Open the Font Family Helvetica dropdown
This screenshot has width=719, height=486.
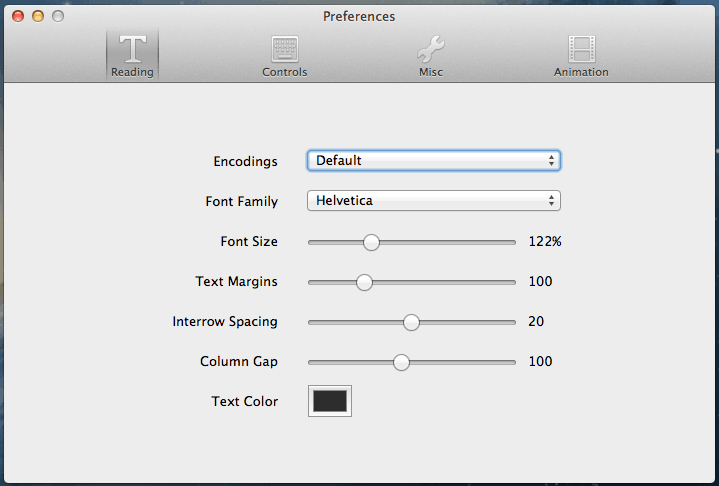click(434, 201)
